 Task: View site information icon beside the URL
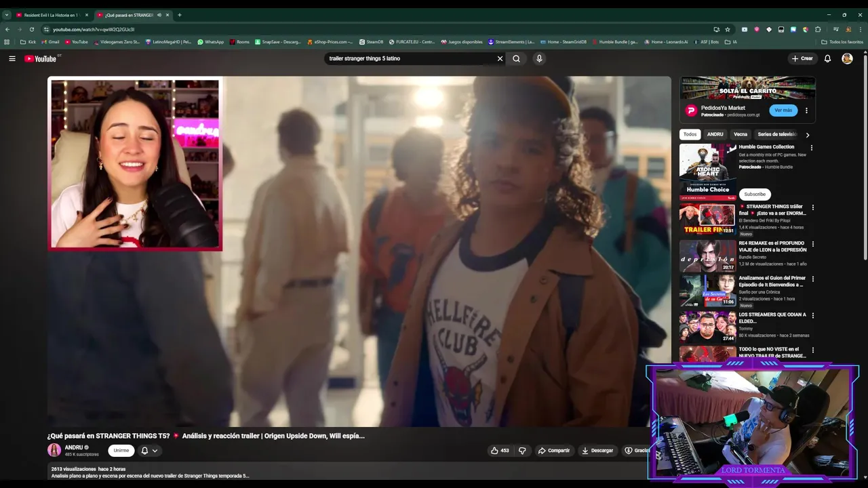[x=46, y=29]
